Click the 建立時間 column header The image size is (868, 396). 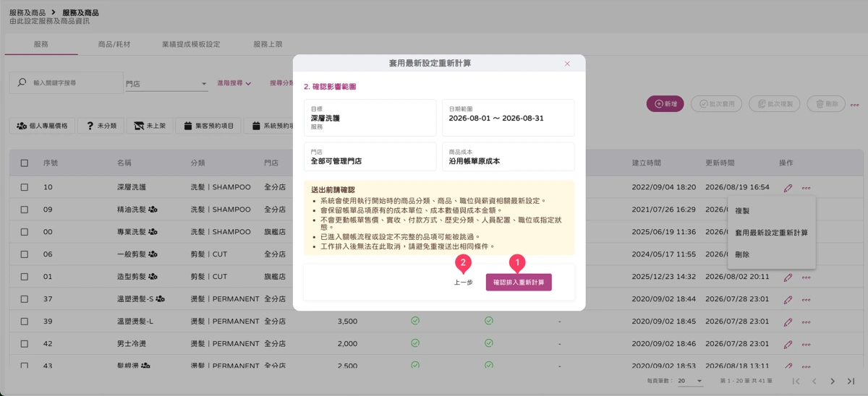tap(646, 163)
